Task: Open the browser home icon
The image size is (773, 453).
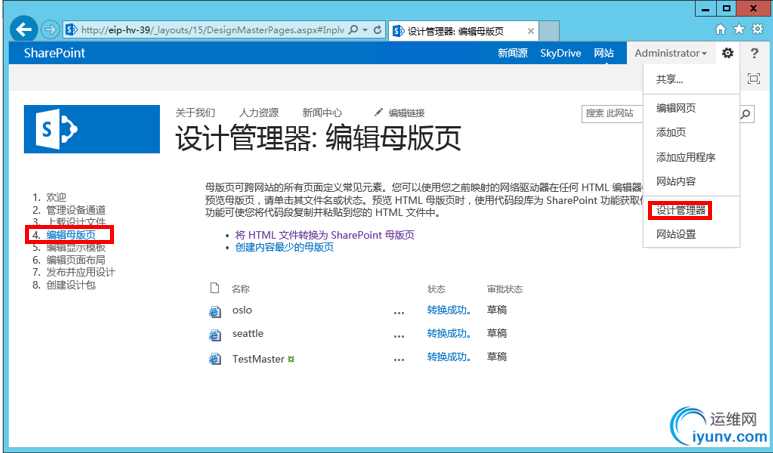Action: (720, 30)
